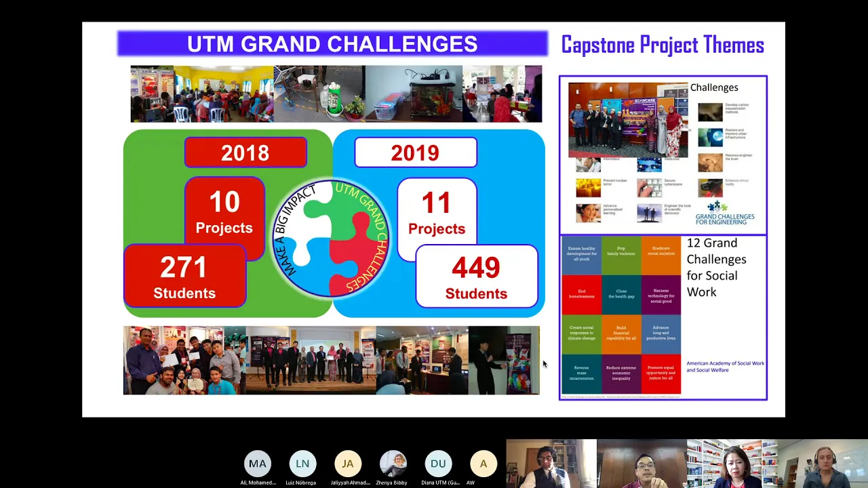Click the 'Prevent nuclear terror' image
Screen dimensions: 868x488
(x=588, y=187)
